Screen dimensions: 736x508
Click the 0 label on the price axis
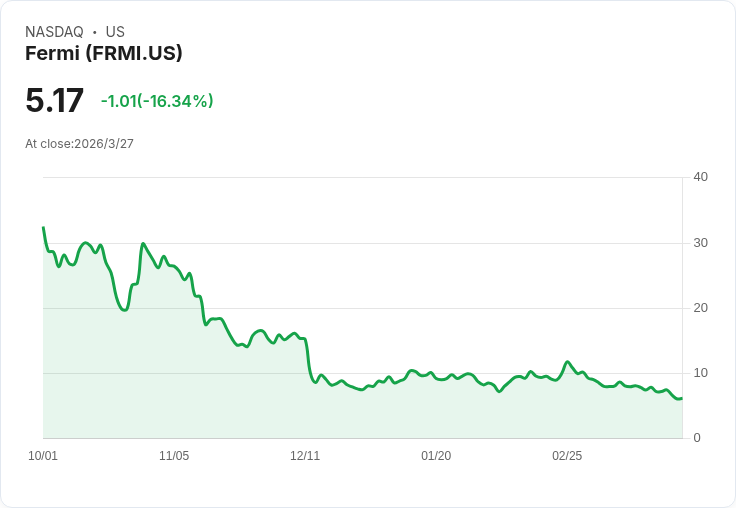click(697, 438)
